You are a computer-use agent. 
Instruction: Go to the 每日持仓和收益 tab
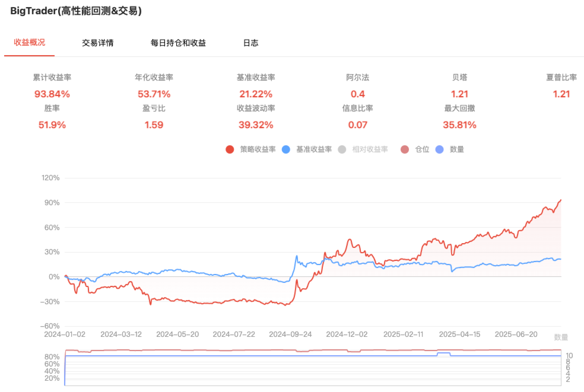click(x=178, y=43)
